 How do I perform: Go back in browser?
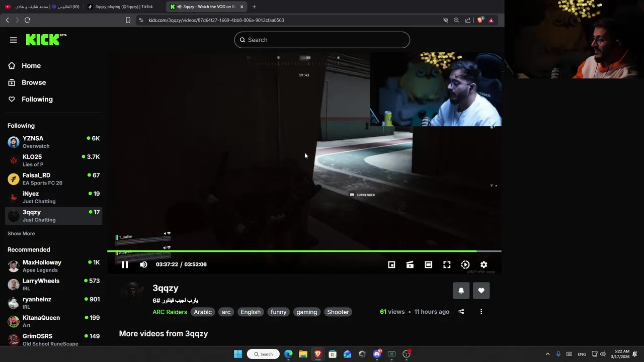(x=7, y=20)
